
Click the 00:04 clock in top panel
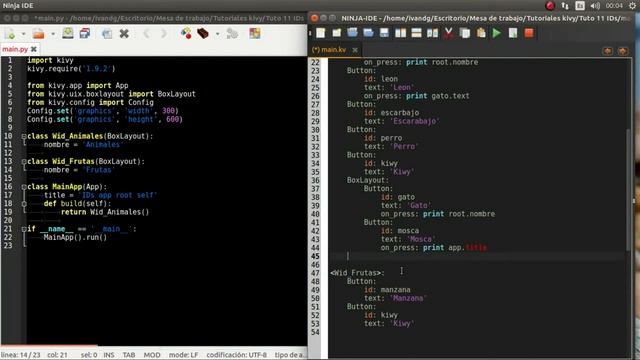tap(614, 5)
